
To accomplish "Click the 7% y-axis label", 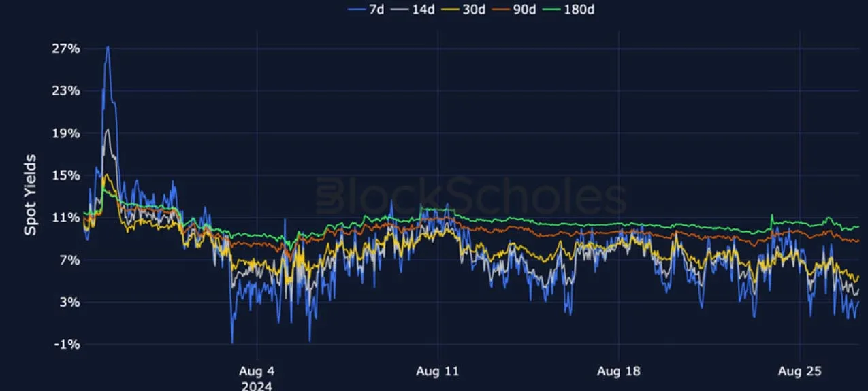I will 71,260.
